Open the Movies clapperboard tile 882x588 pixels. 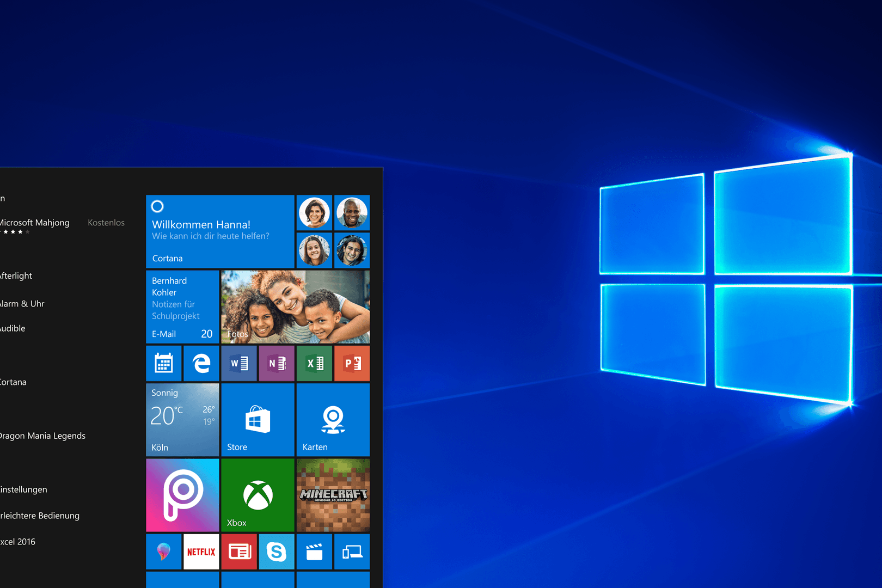314,552
